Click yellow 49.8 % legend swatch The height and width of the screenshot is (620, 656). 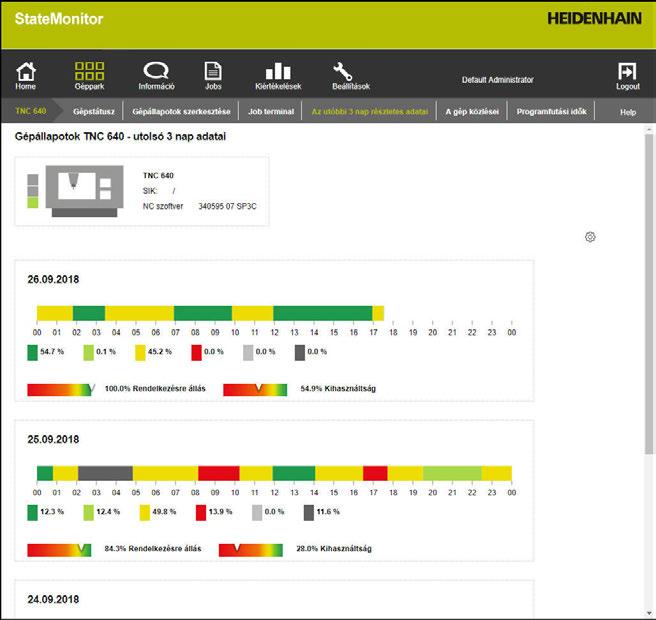tap(144, 512)
